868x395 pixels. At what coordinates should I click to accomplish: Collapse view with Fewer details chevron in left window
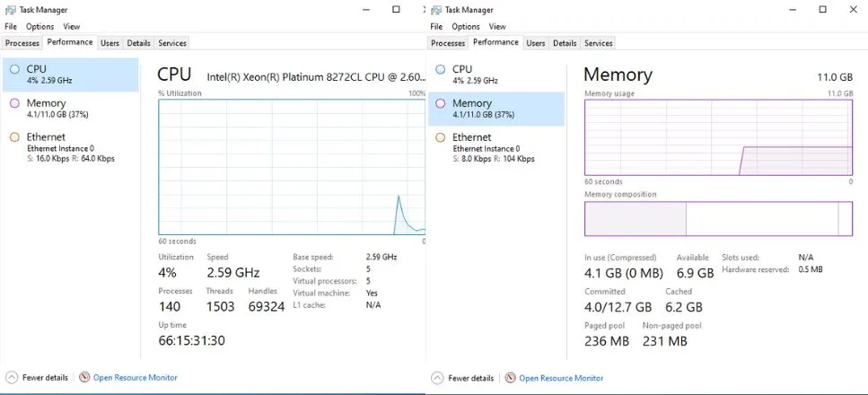click(x=11, y=378)
